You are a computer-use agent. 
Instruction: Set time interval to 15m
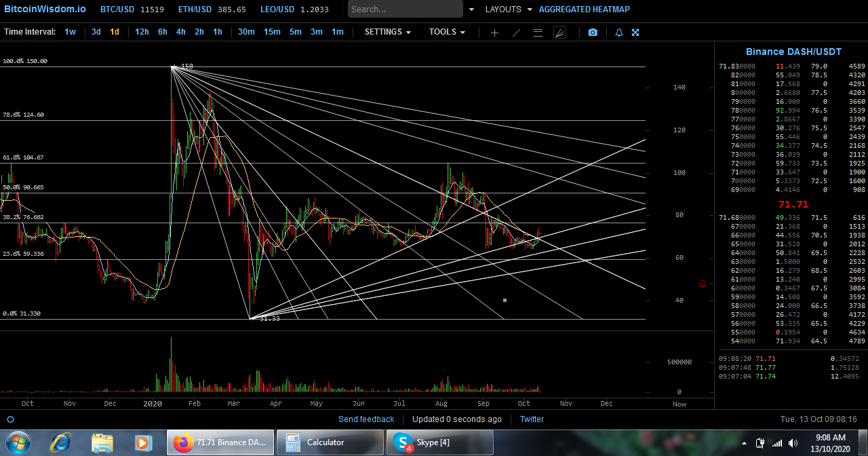coord(272,32)
